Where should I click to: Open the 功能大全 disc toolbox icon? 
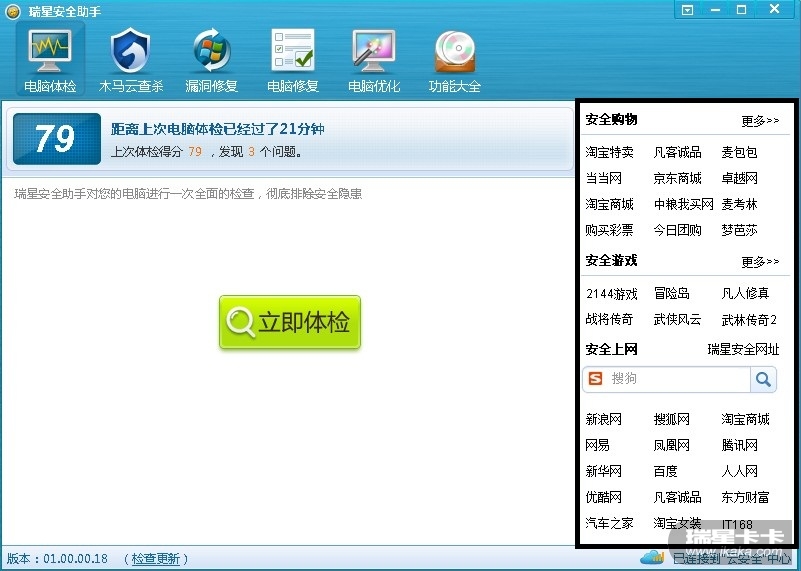(455, 59)
